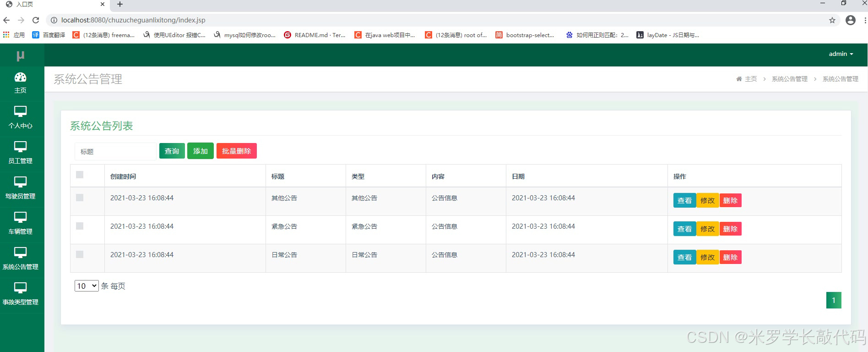Open the rows-per-page dropdown showing 10
Image resolution: width=868 pixels, height=352 pixels.
coord(87,286)
